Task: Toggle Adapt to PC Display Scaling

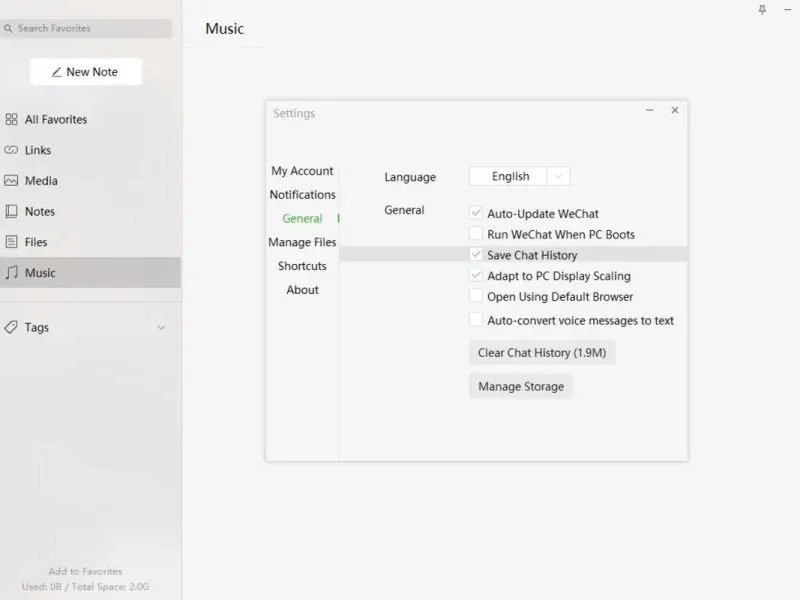Action: 476,275
